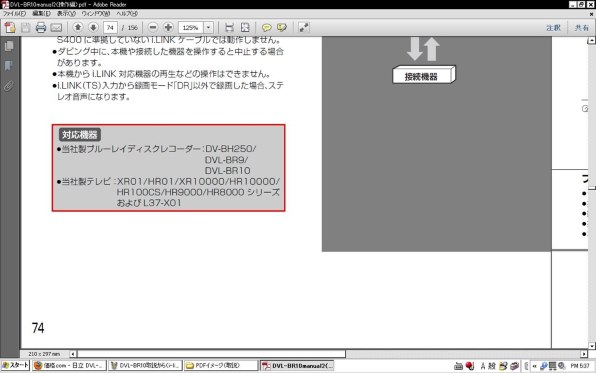Open the ヘルプ(H) menu

click(127, 14)
